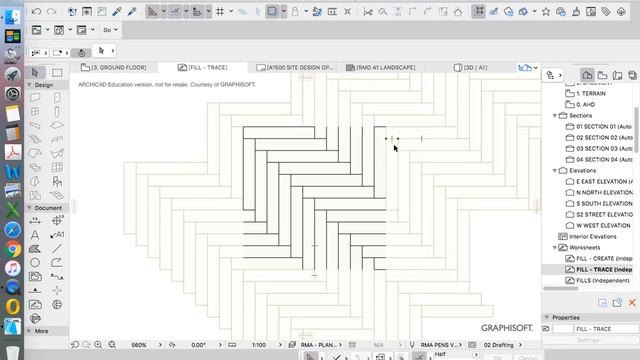Image resolution: width=640 pixels, height=360 pixels.
Task: Click the zoom in magnifier button
Action: click(98, 345)
